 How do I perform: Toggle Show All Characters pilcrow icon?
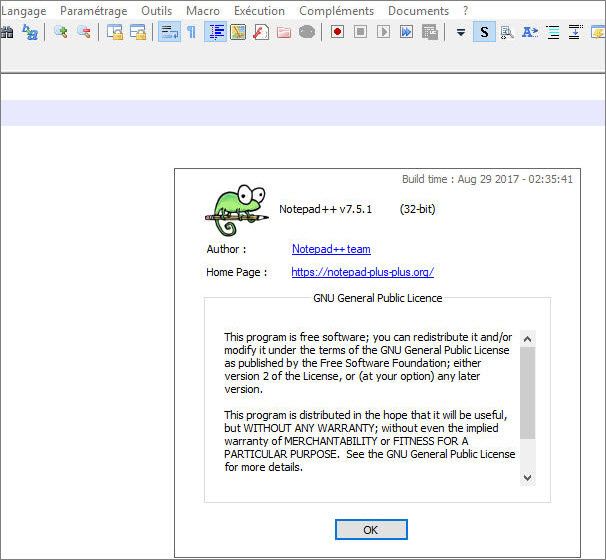pyautogui.click(x=191, y=32)
